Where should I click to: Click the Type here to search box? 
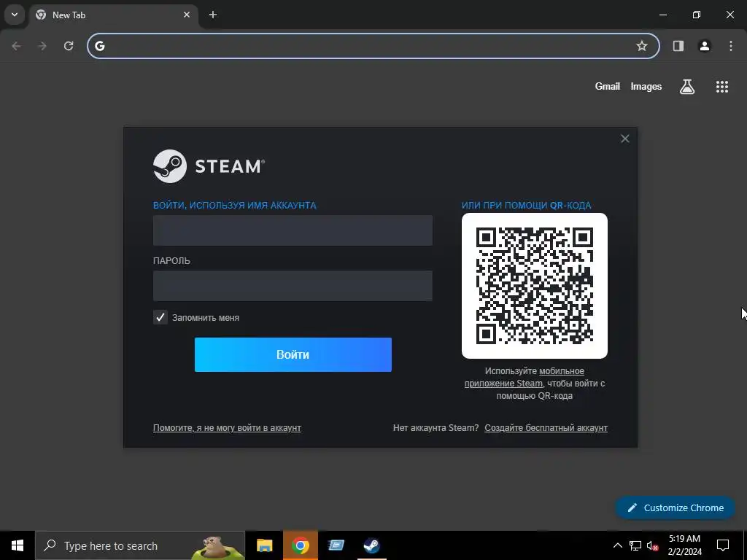tap(140, 545)
